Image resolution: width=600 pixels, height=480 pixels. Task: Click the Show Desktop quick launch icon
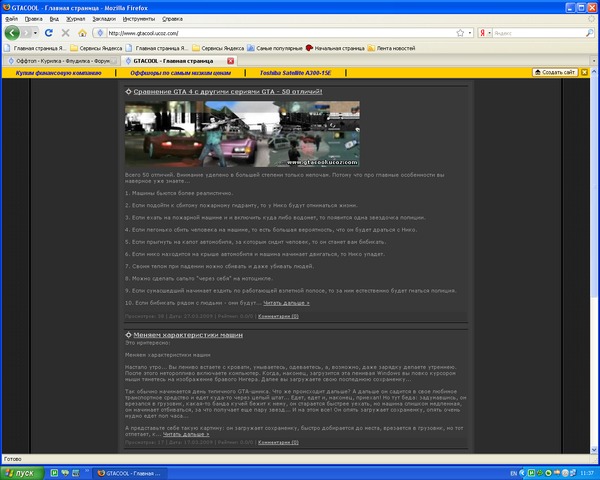coord(76,473)
